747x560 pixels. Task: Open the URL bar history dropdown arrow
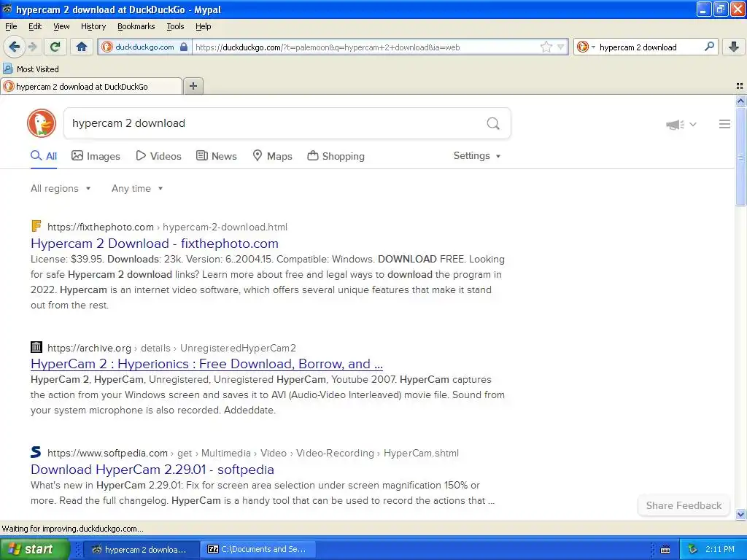(561, 47)
